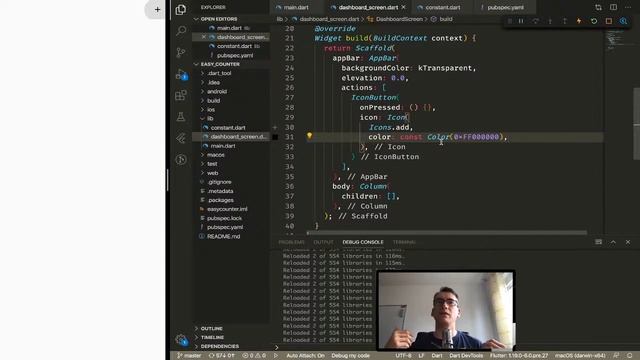Open the Terminal panel tab
The width and height of the screenshot is (640, 360).
pos(404,242)
